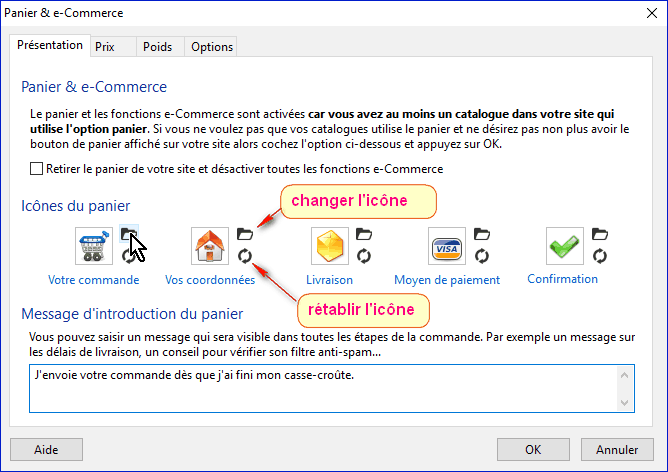Open folder to change Moyen de paiement icon
This screenshot has width=668, height=472.
coord(481,235)
